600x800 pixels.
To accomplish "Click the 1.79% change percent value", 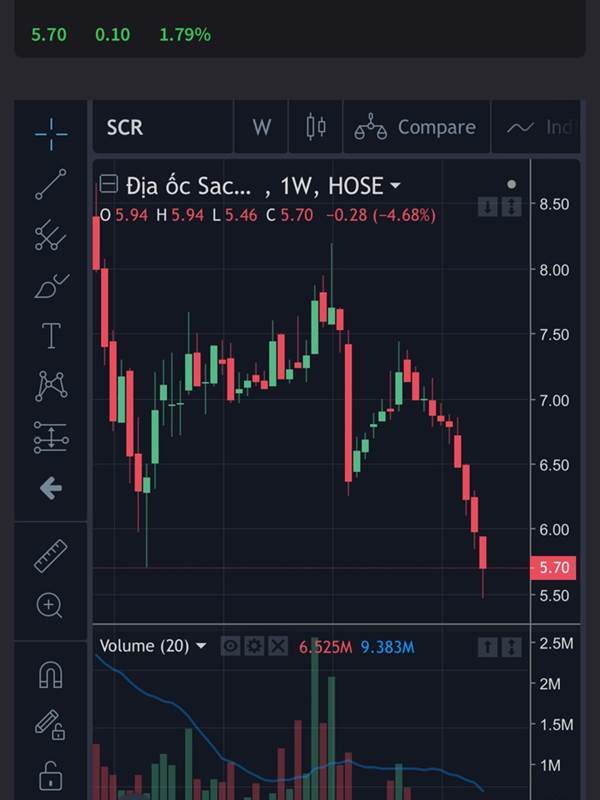I will [185, 35].
